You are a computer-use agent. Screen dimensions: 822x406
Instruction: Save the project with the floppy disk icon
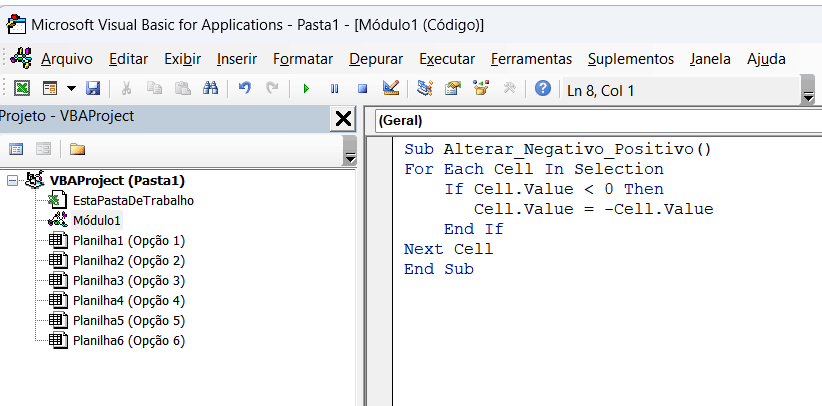click(x=93, y=89)
